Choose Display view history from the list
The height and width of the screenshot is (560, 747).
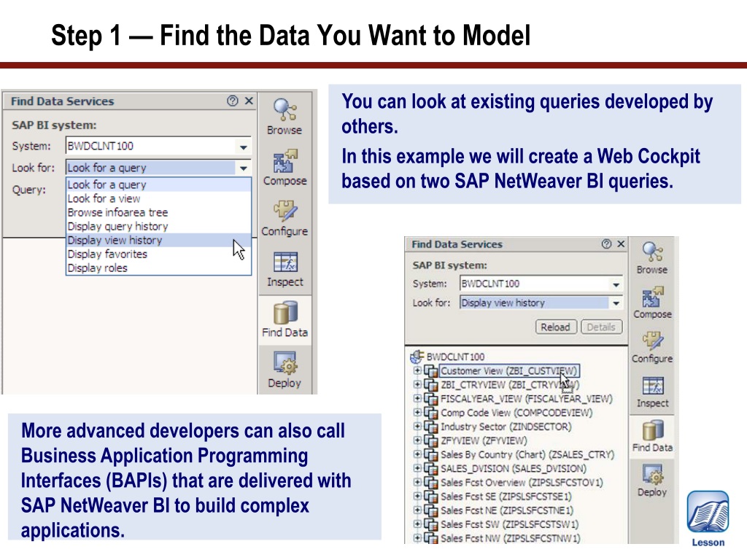158,240
